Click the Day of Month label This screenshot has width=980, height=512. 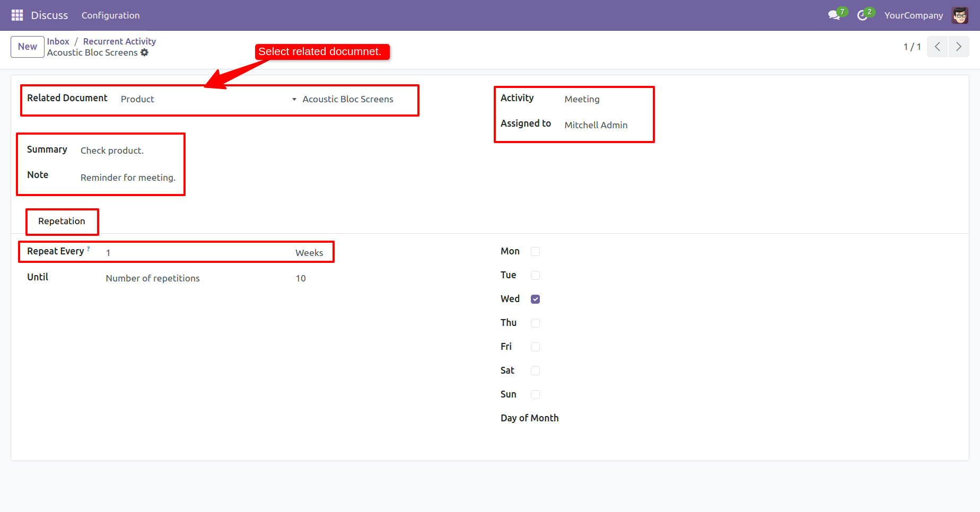pyautogui.click(x=529, y=418)
